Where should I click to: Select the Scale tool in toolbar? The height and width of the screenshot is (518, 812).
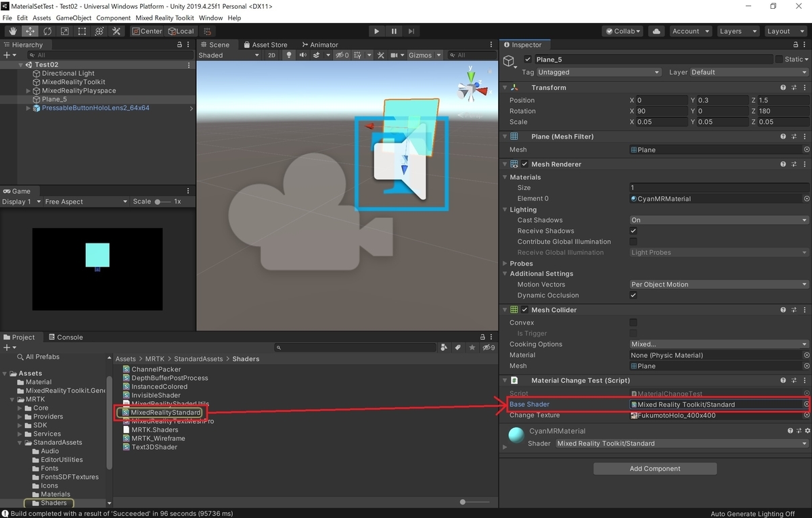coord(65,31)
